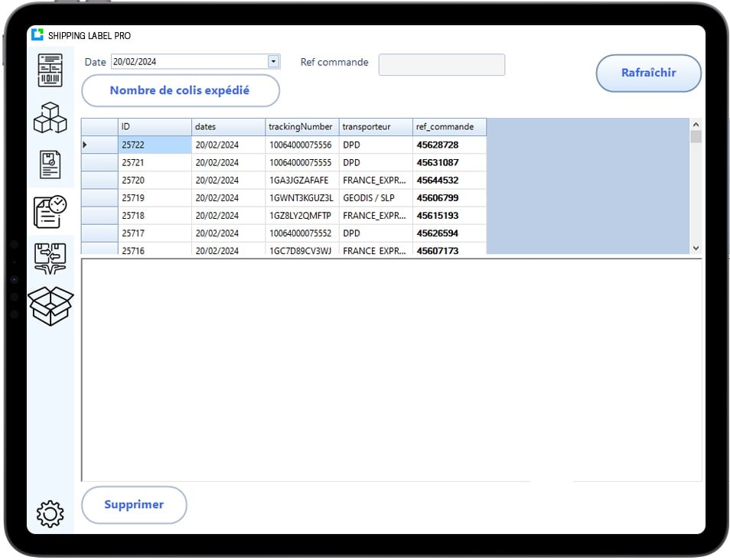The width and height of the screenshot is (730, 560).
Task: Click the stacked cubes packages icon
Action: [51, 118]
